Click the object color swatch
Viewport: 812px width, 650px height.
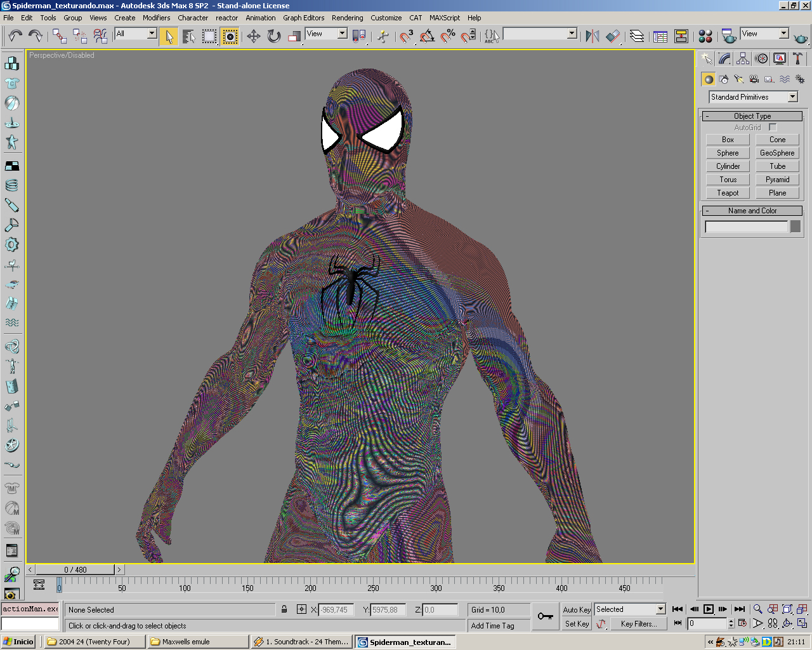(x=796, y=227)
